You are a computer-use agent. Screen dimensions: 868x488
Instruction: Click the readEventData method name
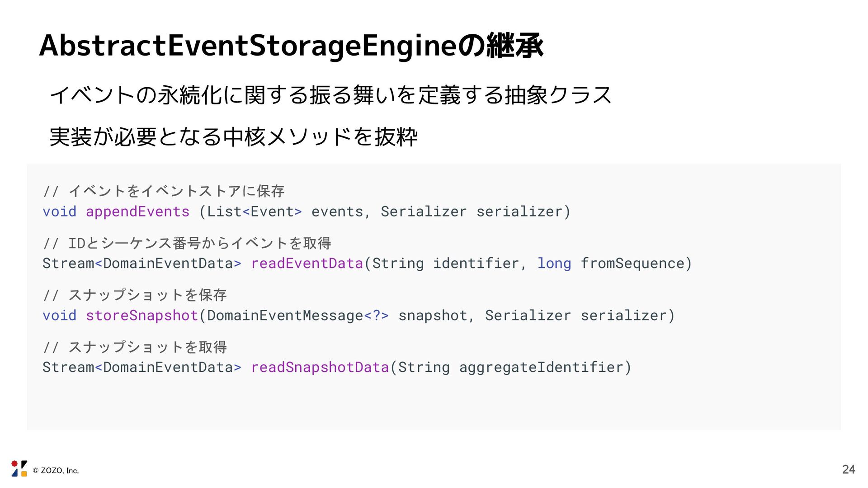tap(307, 263)
